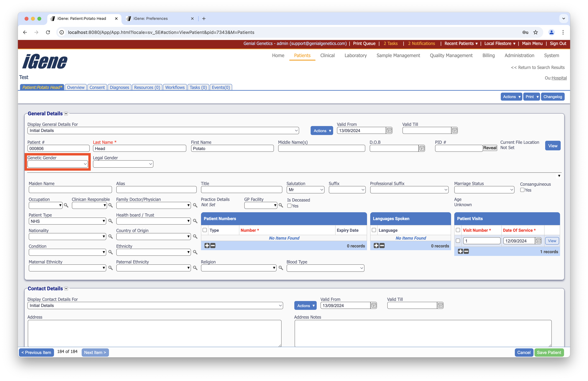The width and height of the screenshot is (588, 381).
Task: Switch to the Diagnoses tab
Action: (119, 87)
